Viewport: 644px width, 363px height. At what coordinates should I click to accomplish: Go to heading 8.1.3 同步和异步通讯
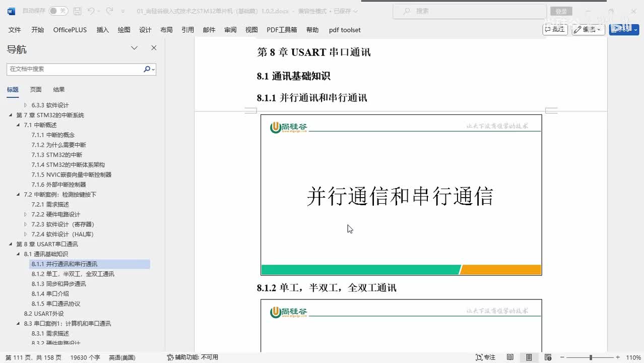tap(58, 284)
